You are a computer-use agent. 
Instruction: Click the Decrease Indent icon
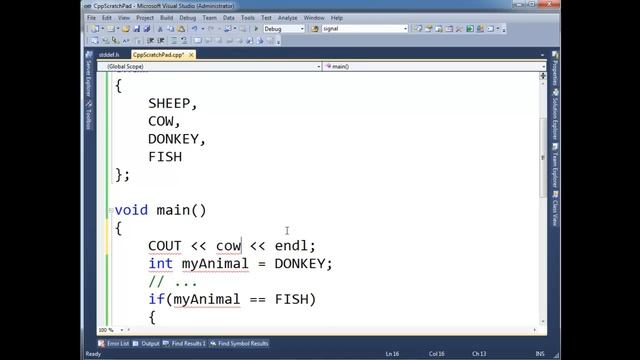pos(150,40)
